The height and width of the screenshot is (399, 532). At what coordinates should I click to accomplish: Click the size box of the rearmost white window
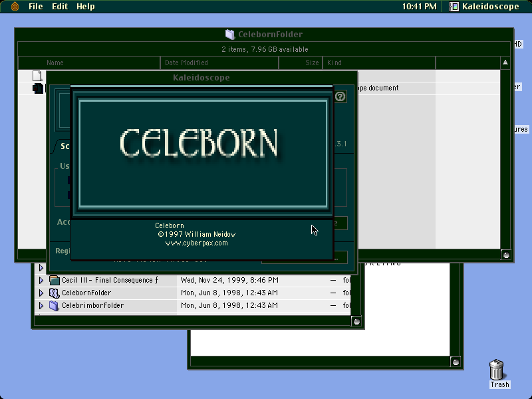pos(456,362)
